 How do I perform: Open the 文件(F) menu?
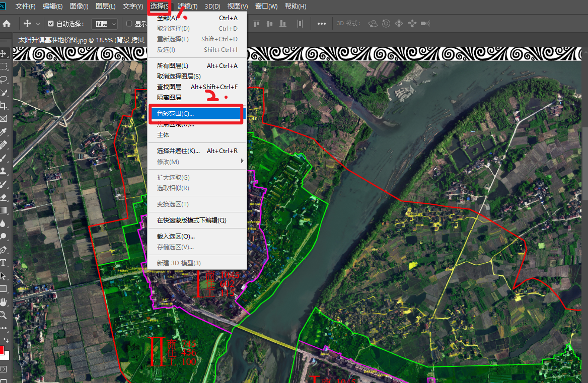(x=25, y=7)
